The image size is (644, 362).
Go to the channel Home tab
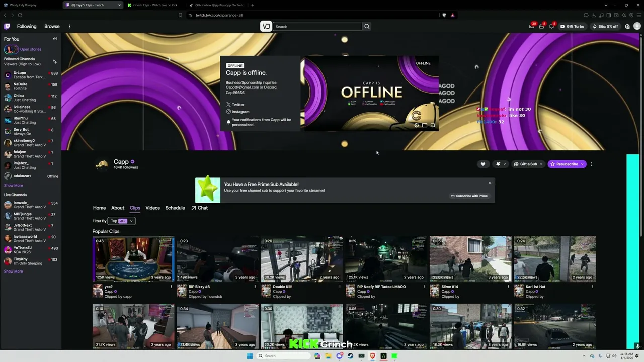[99, 208]
